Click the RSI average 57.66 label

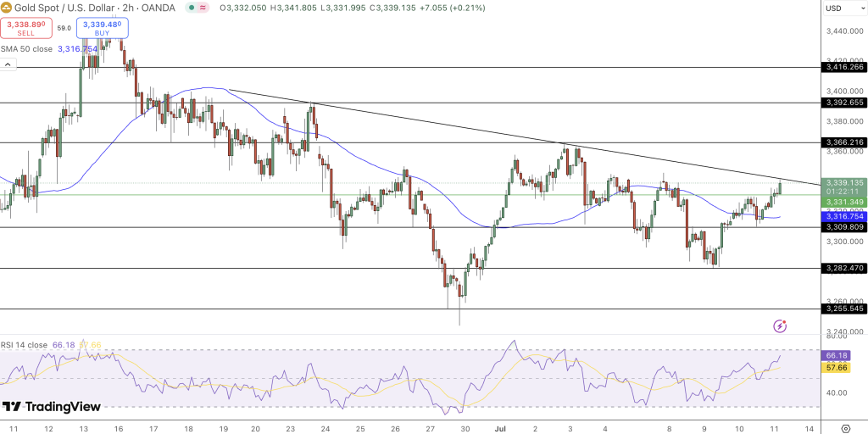837,367
